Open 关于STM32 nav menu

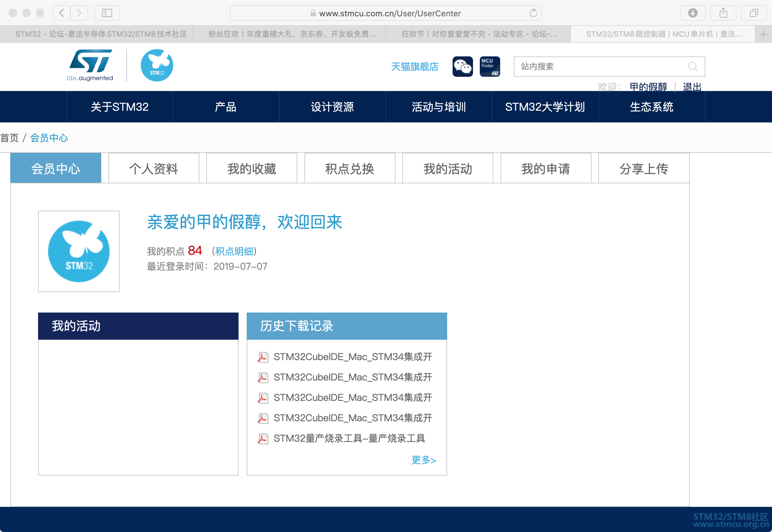(x=120, y=107)
